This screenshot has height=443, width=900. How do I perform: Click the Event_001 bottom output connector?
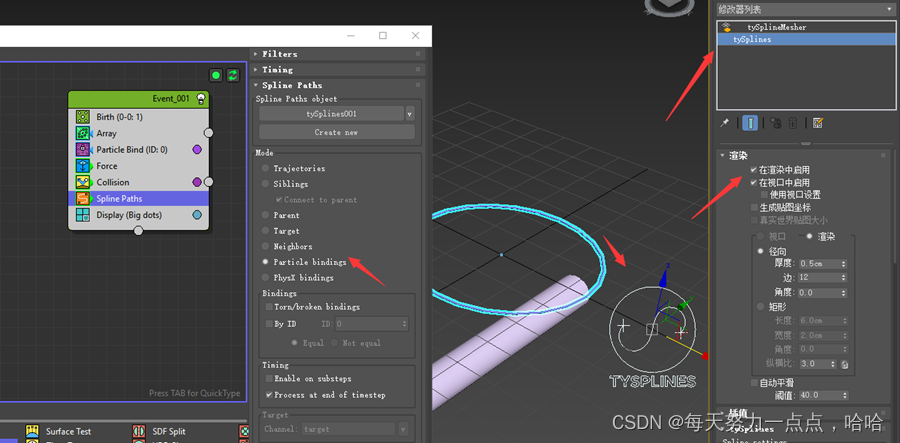pyautogui.click(x=138, y=231)
